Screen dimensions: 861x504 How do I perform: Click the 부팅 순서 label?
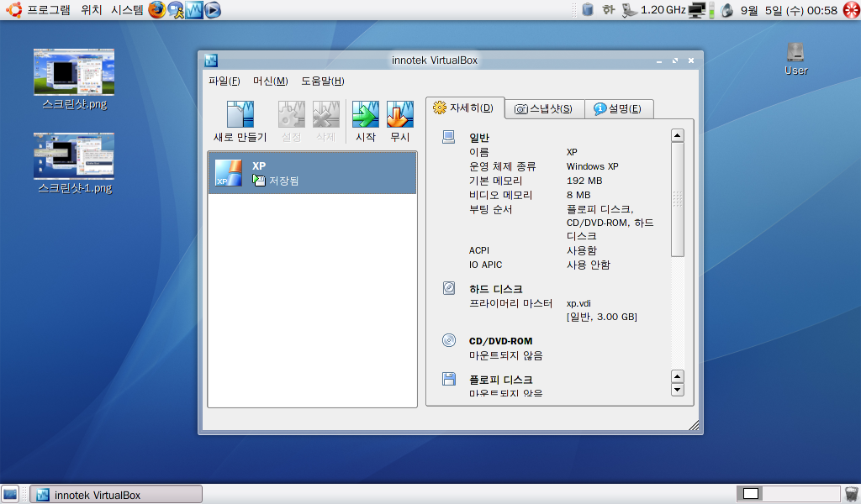coord(490,209)
